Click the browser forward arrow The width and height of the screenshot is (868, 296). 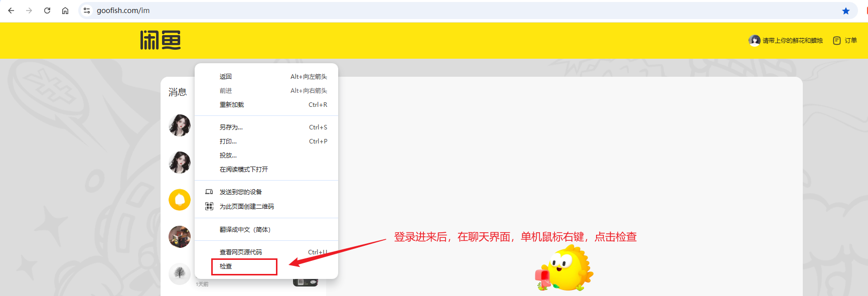pyautogui.click(x=29, y=11)
